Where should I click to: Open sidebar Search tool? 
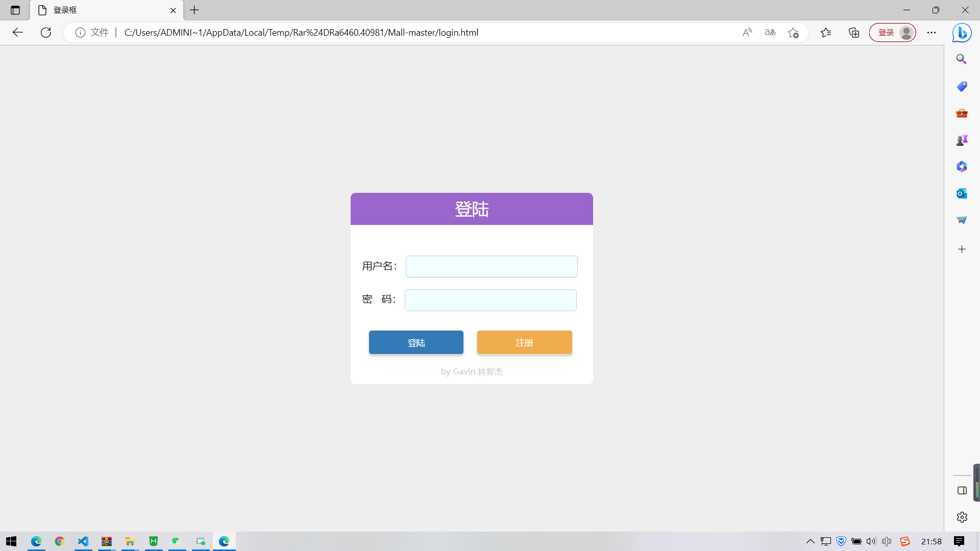962,59
